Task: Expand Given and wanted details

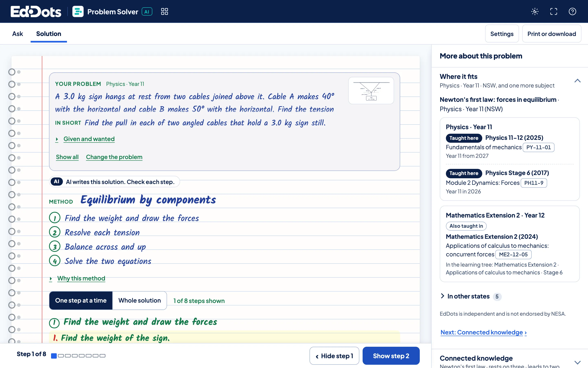Action: tap(89, 139)
